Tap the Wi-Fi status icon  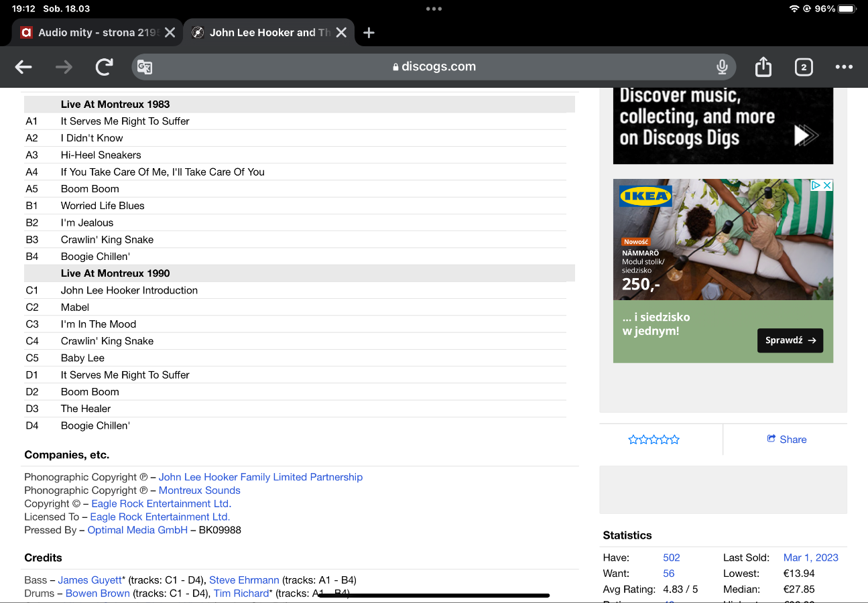794,9
